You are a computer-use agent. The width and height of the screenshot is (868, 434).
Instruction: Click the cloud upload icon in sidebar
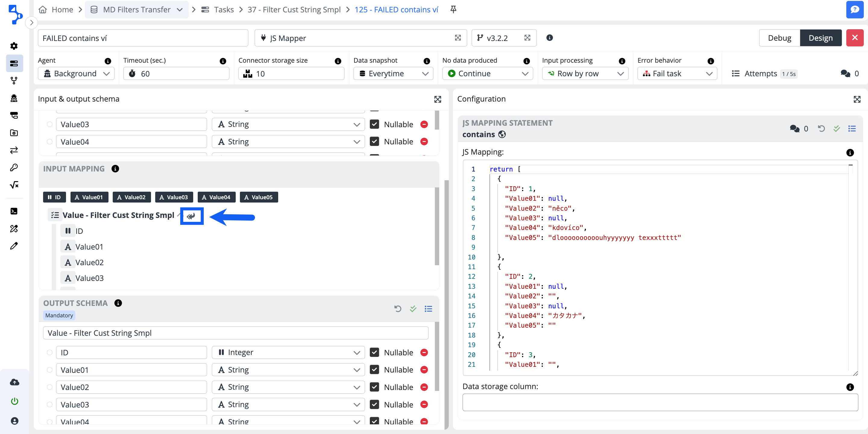(14, 382)
